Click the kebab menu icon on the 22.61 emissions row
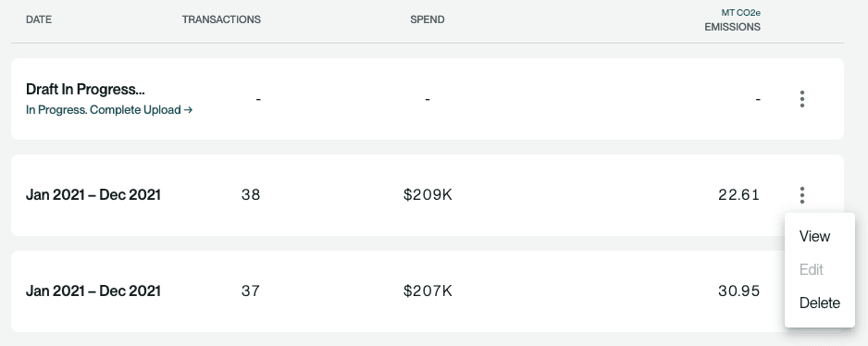Screen dimensions: 868x346 802,195
